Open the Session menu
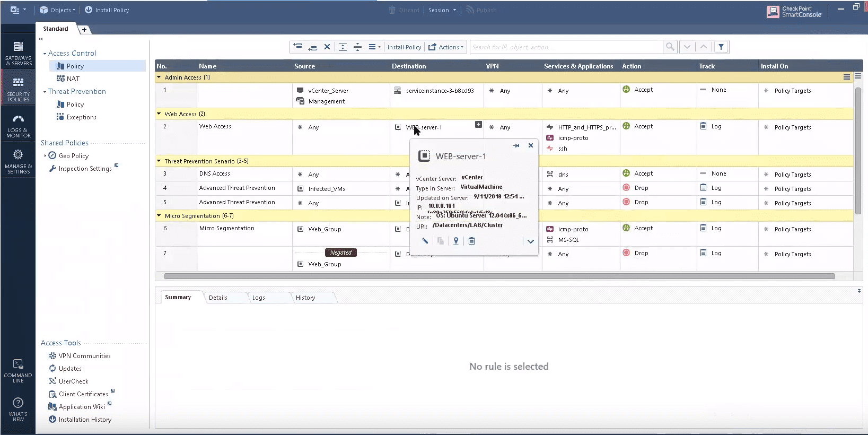This screenshot has height=435, width=868. coord(442,10)
